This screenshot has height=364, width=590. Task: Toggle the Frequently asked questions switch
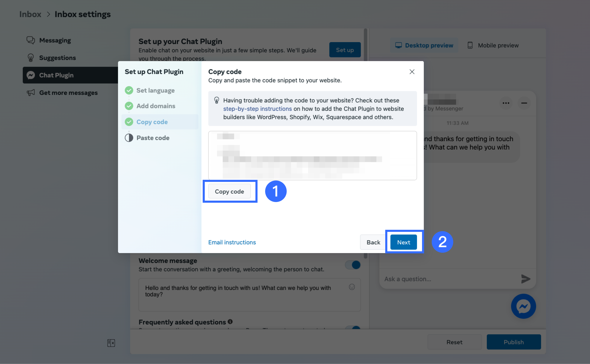(352, 328)
